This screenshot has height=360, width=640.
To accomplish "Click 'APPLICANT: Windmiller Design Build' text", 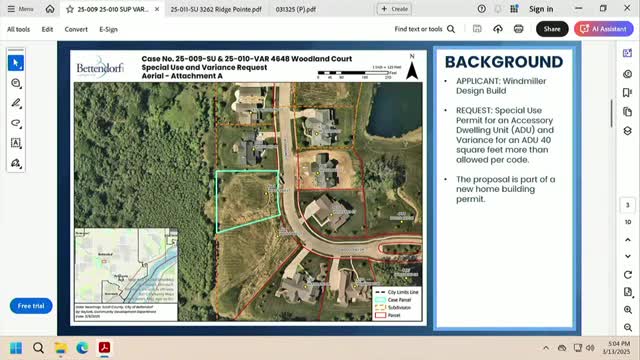I will [501, 86].
